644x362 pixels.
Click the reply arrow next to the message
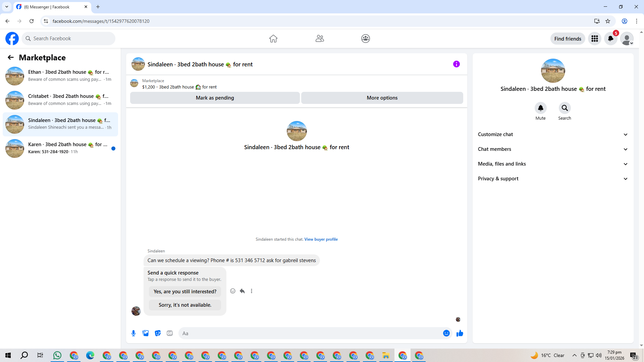pyautogui.click(x=242, y=291)
